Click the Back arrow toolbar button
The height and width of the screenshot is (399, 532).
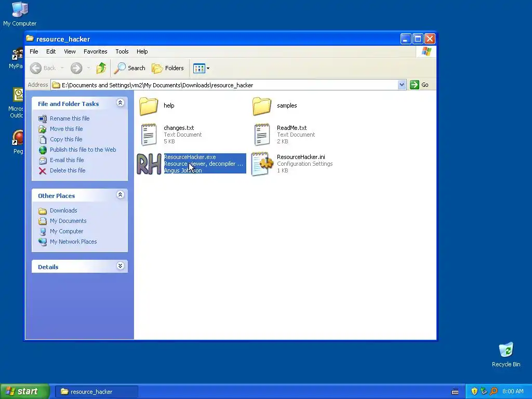(x=36, y=68)
